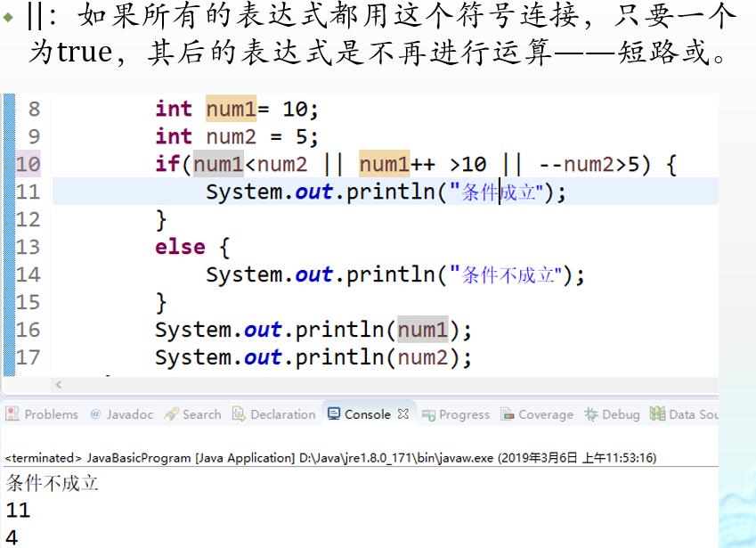
Task: Click closing brace on line 12
Action: 161,220
